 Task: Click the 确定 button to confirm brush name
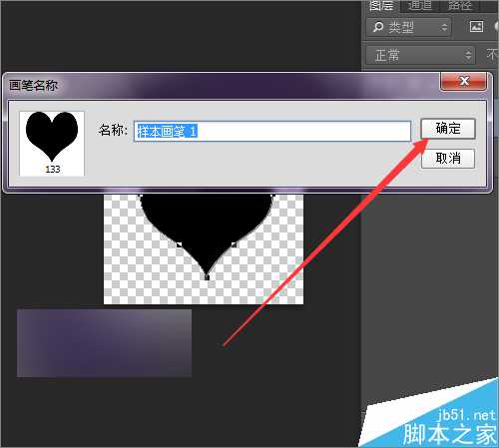pos(448,129)
